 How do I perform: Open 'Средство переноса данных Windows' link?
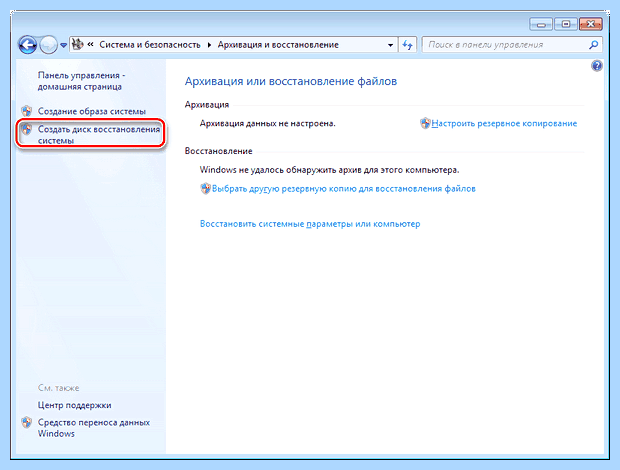(x=94, y=428)
